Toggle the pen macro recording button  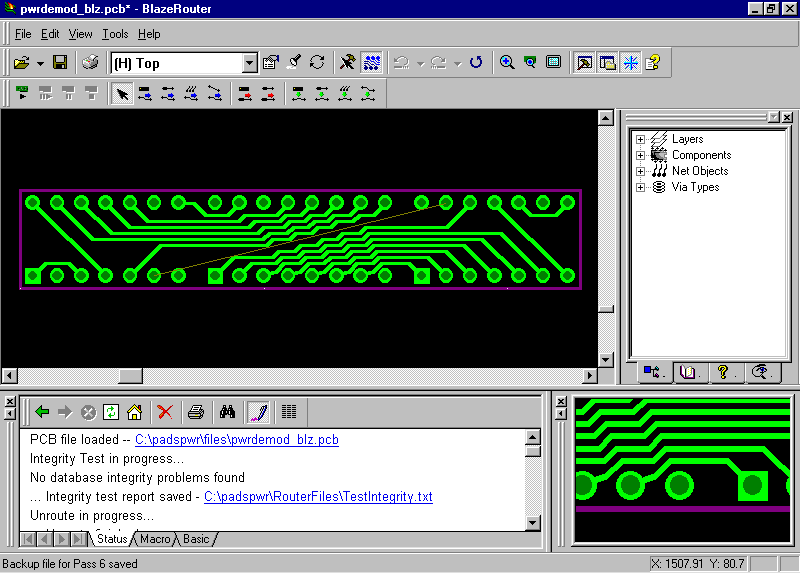(258, 412)
